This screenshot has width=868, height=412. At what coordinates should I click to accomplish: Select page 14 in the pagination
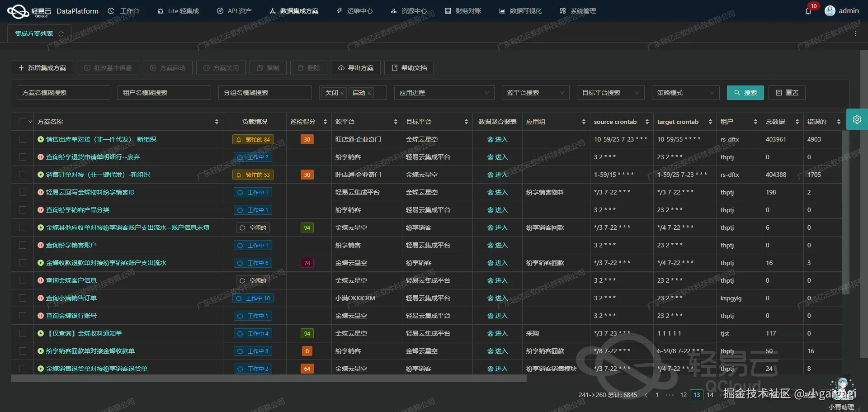click(x=709, y=395)
